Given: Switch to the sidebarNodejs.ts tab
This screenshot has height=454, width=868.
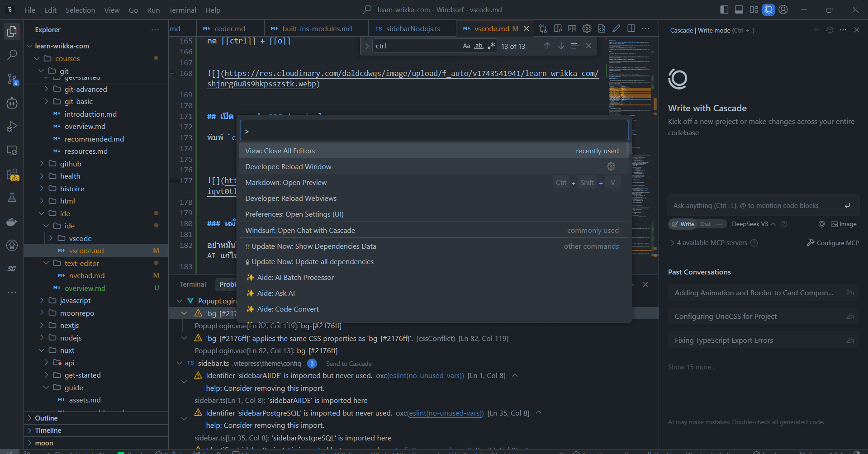Looking at the screenshot, I should click(x=413, y=28).
